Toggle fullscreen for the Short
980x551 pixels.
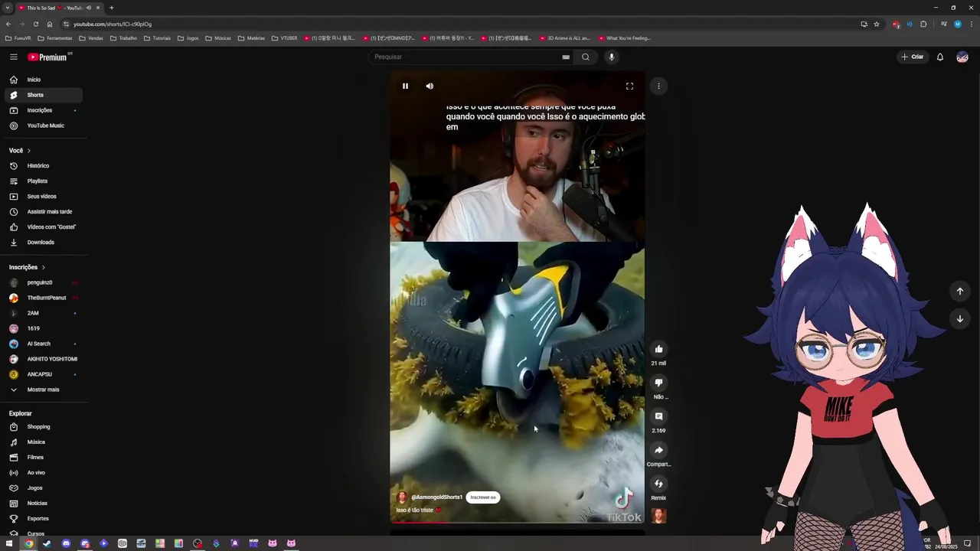pos(629,86)
